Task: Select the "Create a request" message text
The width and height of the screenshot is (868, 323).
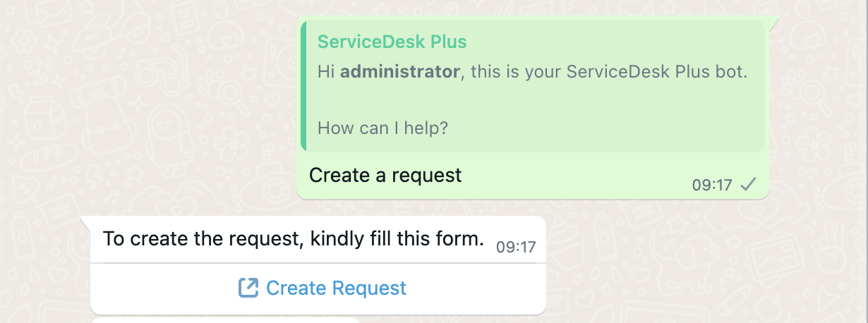Action: (x=385, y=175)
